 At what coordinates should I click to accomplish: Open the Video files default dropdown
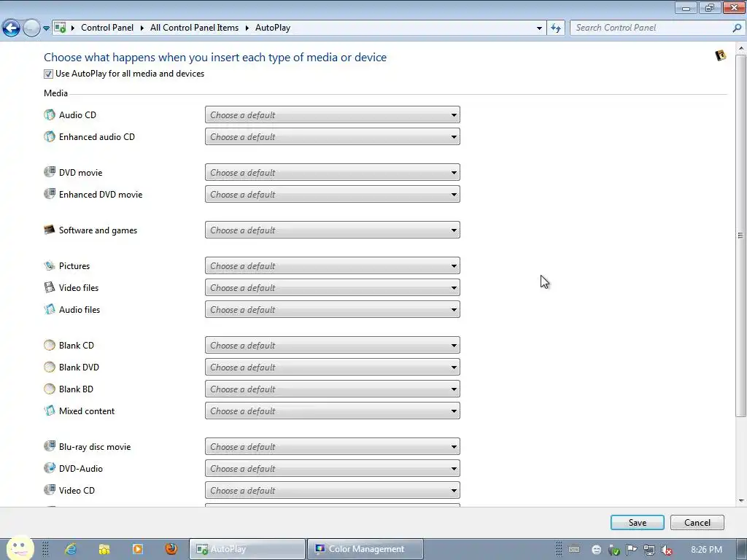click(x=333, y=287)
